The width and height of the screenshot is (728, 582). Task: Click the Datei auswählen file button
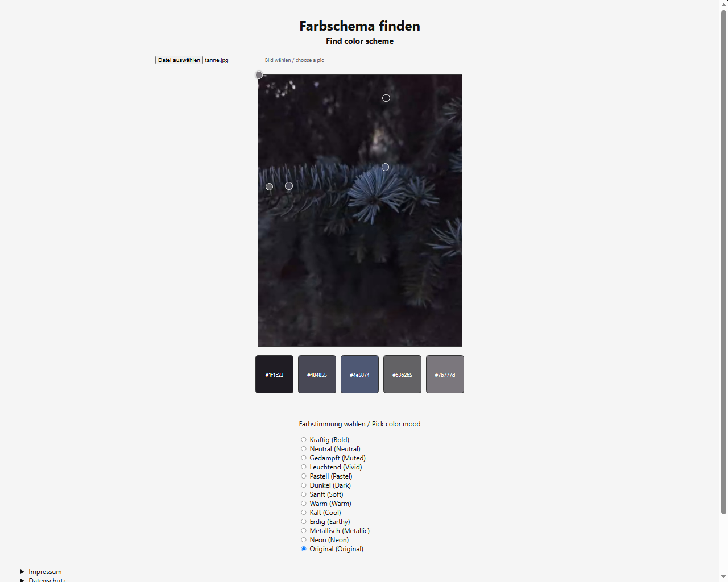point(179,60)
